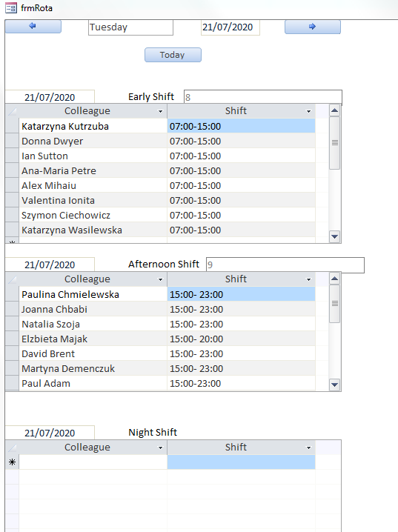Select Elzbieta Majak 15:00- 20:00 shift cell

[x=241, y=339]
